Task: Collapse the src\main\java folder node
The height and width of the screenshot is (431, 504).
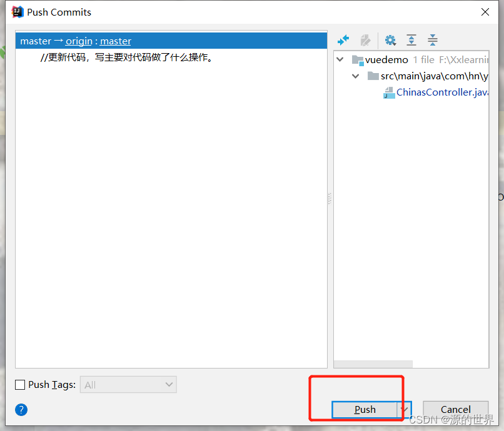Action: pyautogui.click(x=356, y=76)
